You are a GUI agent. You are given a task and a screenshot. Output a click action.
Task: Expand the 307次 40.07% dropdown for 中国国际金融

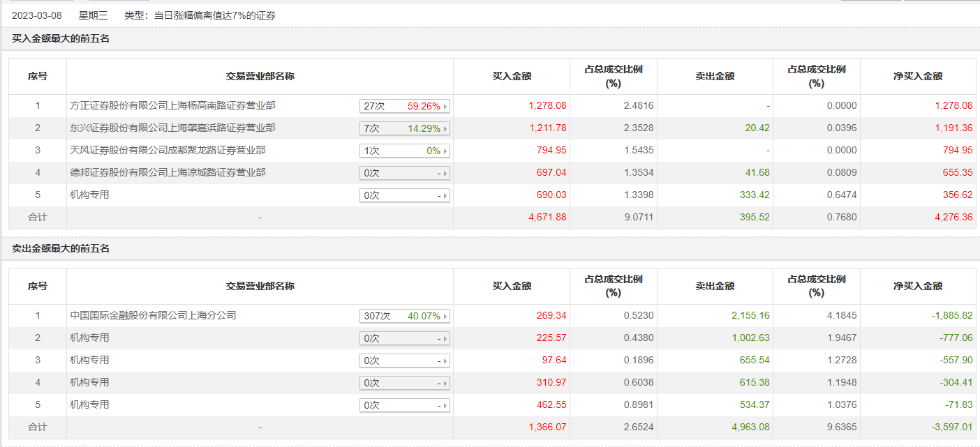[405, 317]
